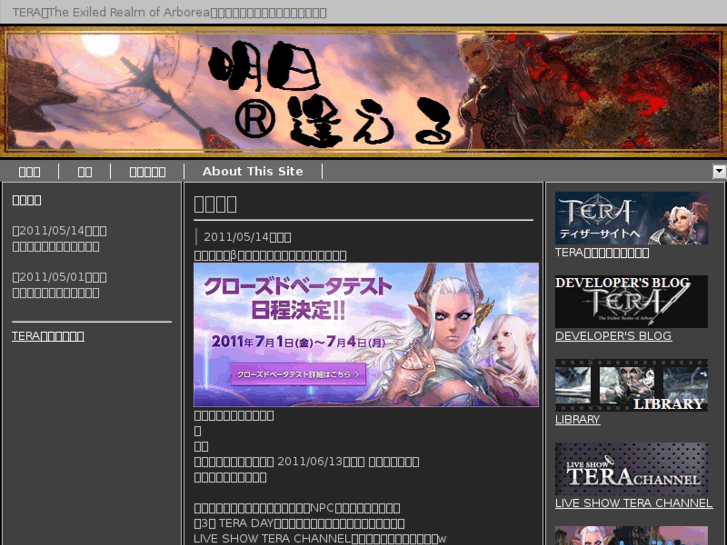Select the 2011/05/14 post date heading
727x545 pixels.
[x=247, y=237]
